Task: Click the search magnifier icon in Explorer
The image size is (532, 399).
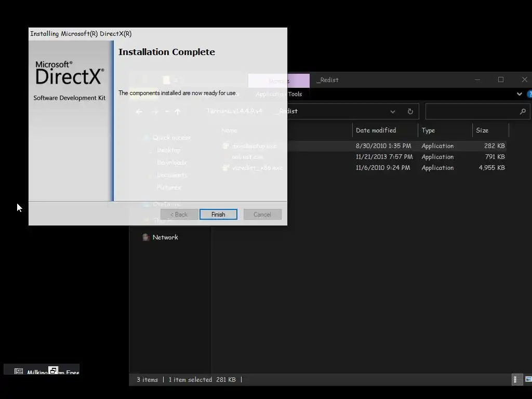Action: [x=523, y=111]
